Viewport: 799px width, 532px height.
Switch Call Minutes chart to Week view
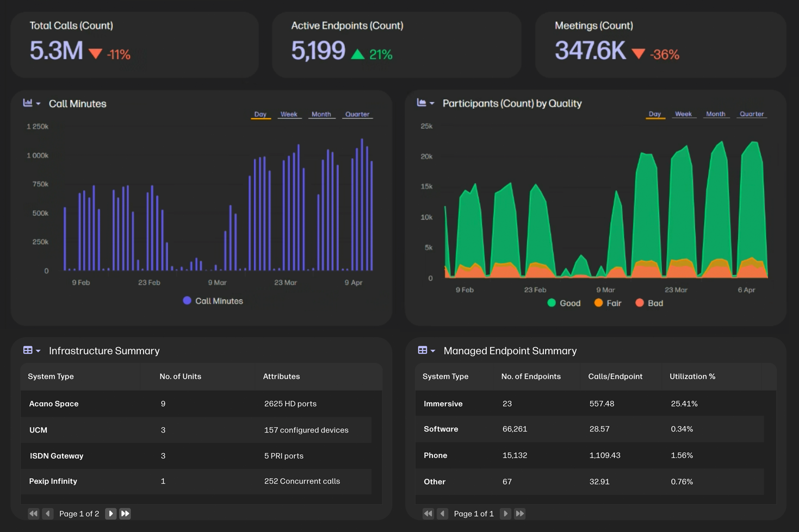pyautogui.click(x=288, y=114)
